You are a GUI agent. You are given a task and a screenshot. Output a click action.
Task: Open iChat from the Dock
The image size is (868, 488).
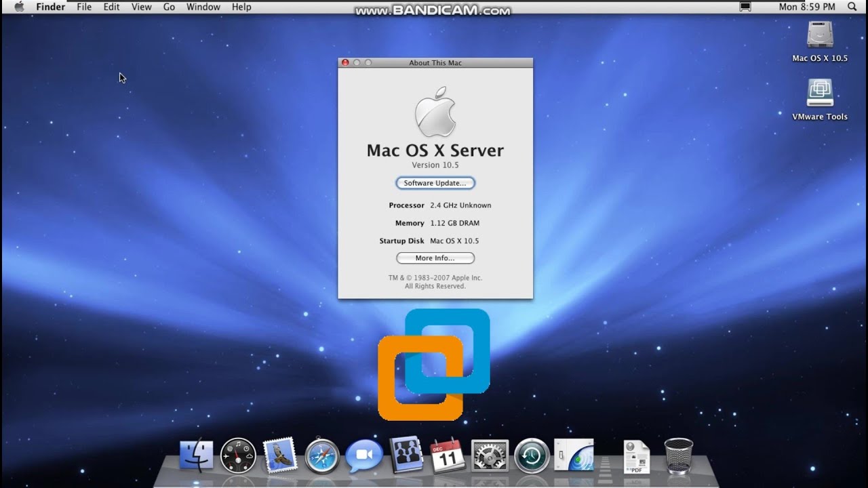364,456
